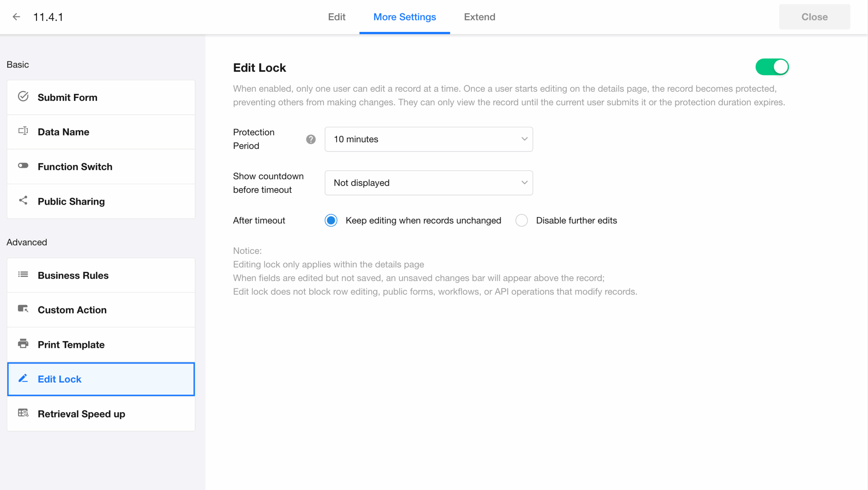Click the Retrieval Speed up table icon

[x=23, y=413]
